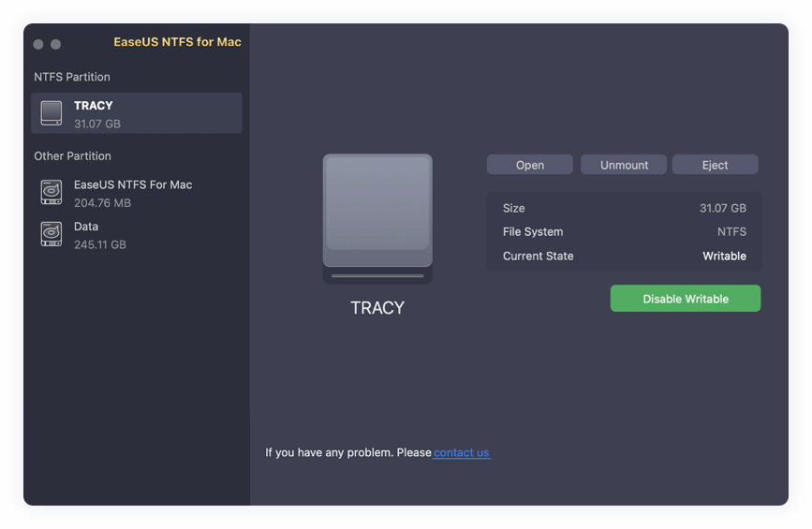This screenshot has width=812, height=529.
Task: Click the 204.76 MB size text
Action: pyautogui.click(x=102, y=203)
